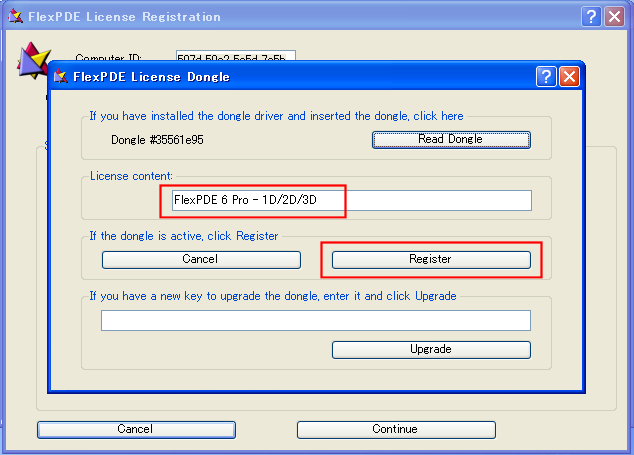Click the License Dongle title bar icon
The height and width of the screenshot is (455, 634).
point(61,77)
